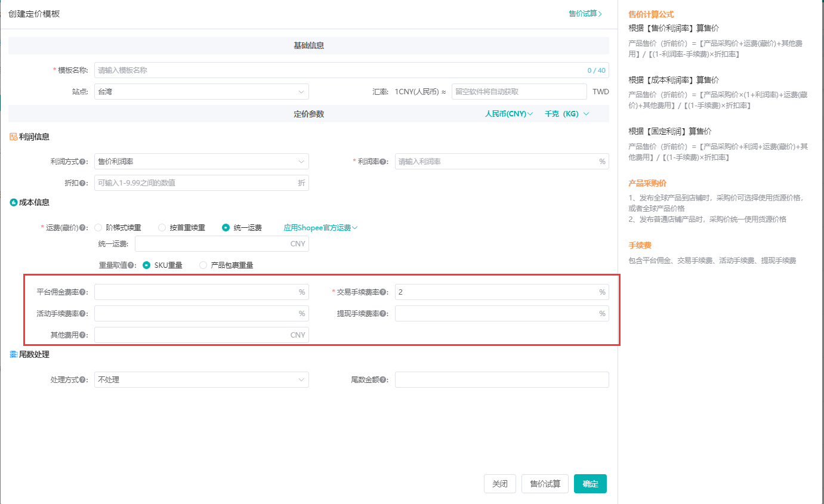The image size is (824, 504).
Task: Click the 关闭 button
Action: [499, 484]
